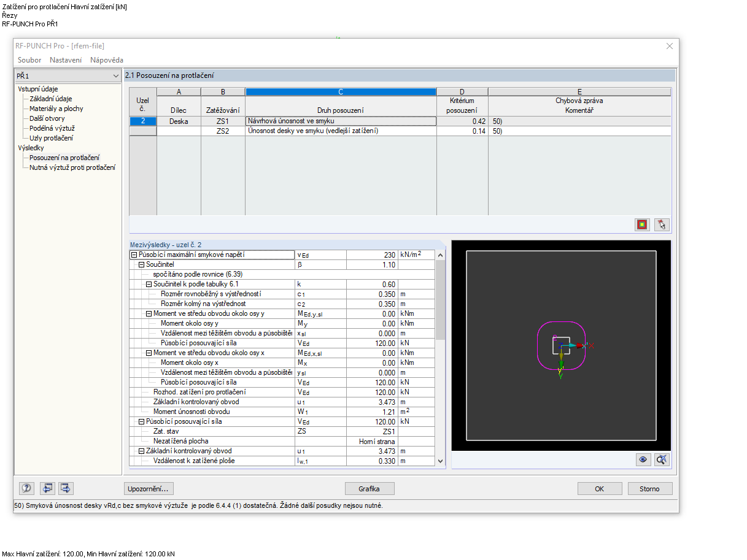Collapse Působící maximální smykové napětí row
This screenshot has height=560, width=747.
point(134,255)
